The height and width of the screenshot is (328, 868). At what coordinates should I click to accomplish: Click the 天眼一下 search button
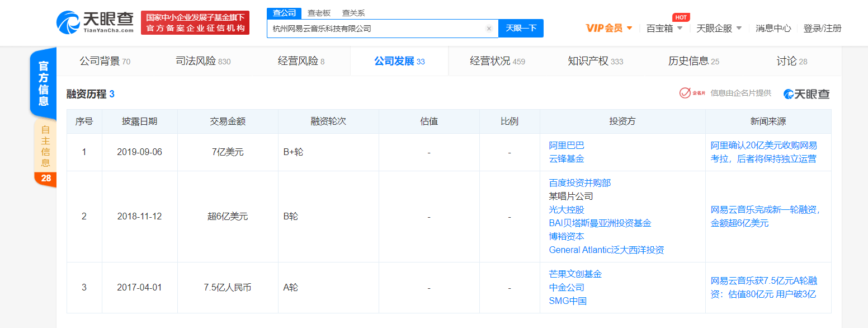(521, 28)
